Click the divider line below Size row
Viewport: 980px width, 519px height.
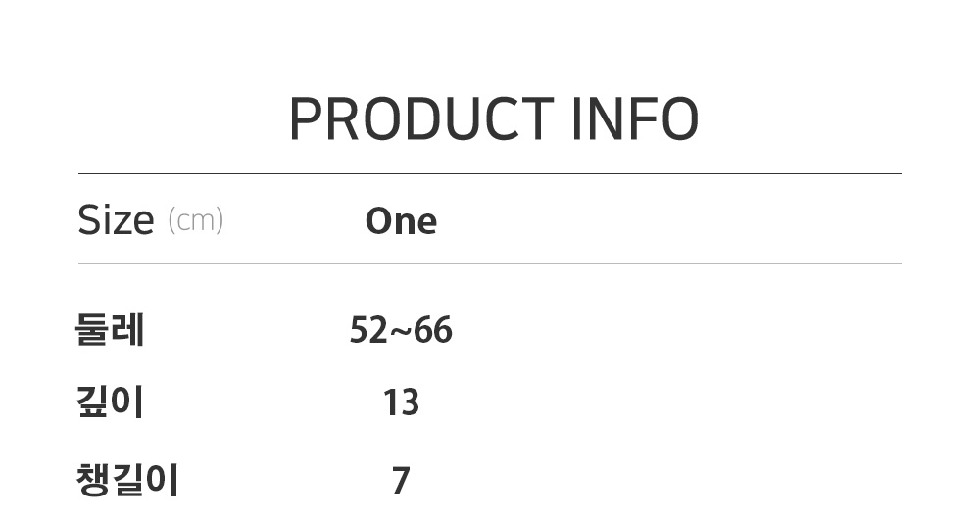[490, 264]
